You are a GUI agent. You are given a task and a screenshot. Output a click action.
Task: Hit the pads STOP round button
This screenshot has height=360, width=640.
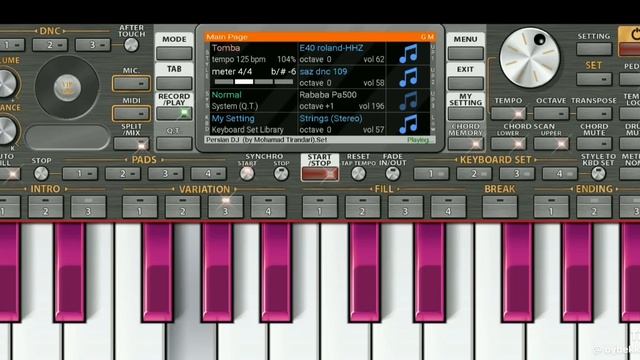click(41, 173)
